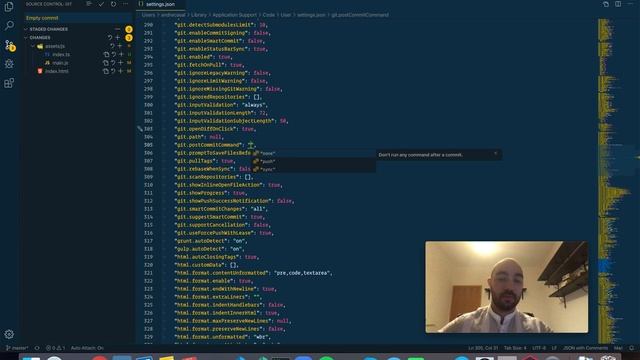Choose the "push" autocomplete suggestion
The width and height of the screenshot is (640, 360).
click(x=313, y=161)
